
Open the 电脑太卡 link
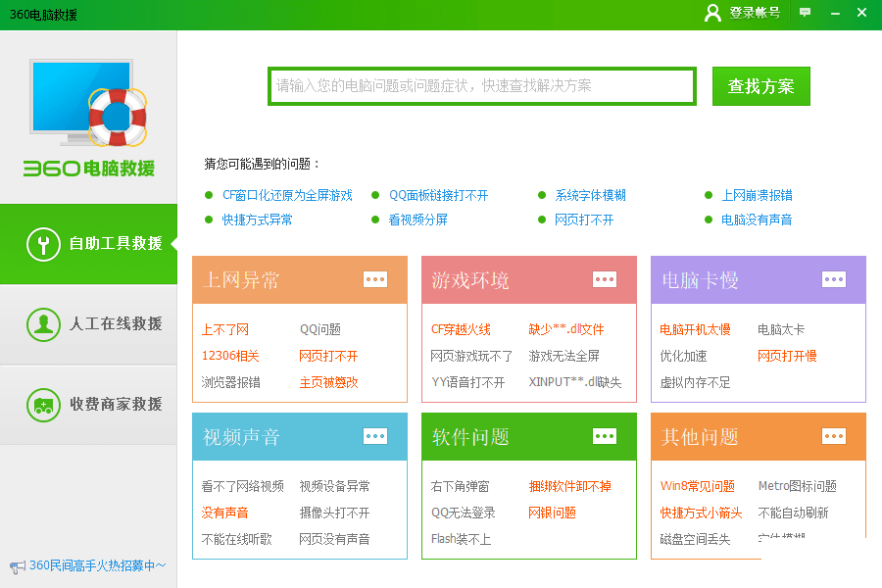tap(781, 329)
